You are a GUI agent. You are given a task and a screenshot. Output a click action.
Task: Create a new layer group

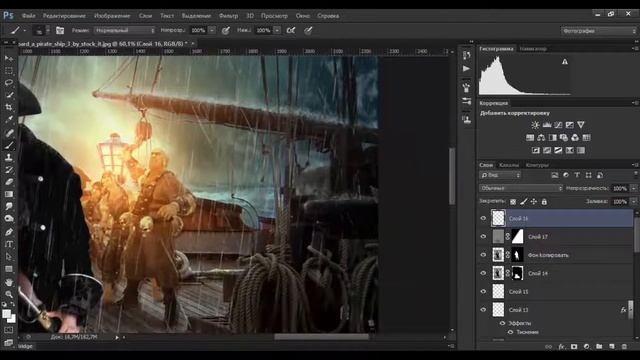(x=599, y=347)
